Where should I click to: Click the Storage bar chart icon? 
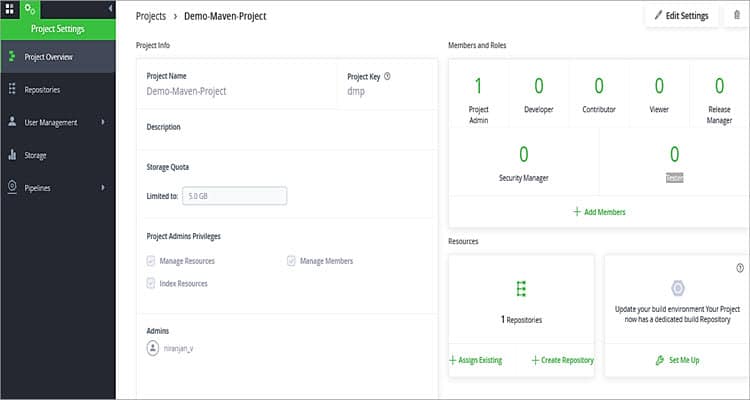tap(13, 155)
